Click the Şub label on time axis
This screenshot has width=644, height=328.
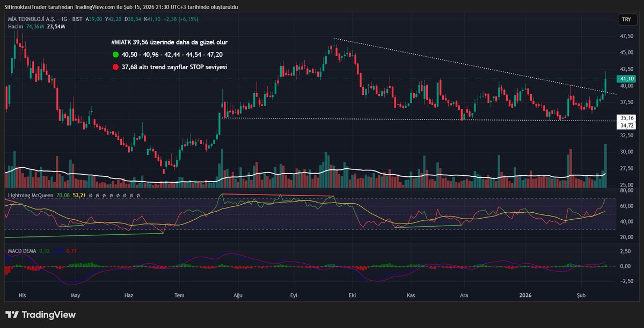pos(580,295)
